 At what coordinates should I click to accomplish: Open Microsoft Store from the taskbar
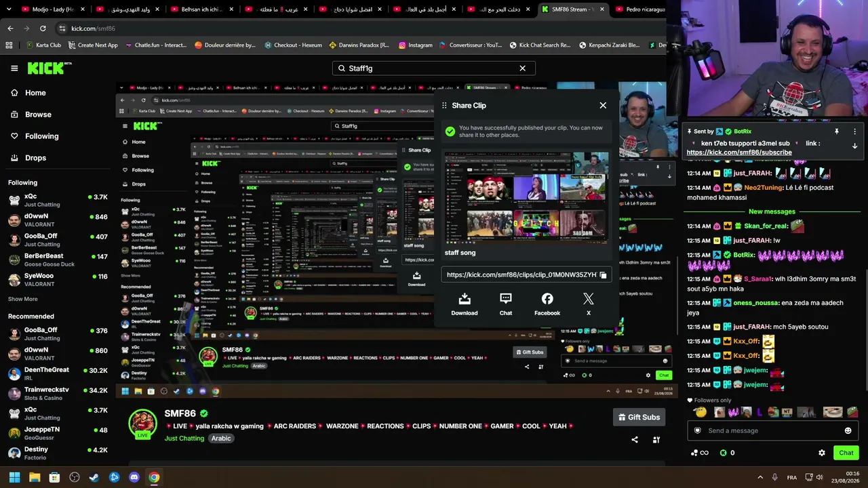(54, 477)
